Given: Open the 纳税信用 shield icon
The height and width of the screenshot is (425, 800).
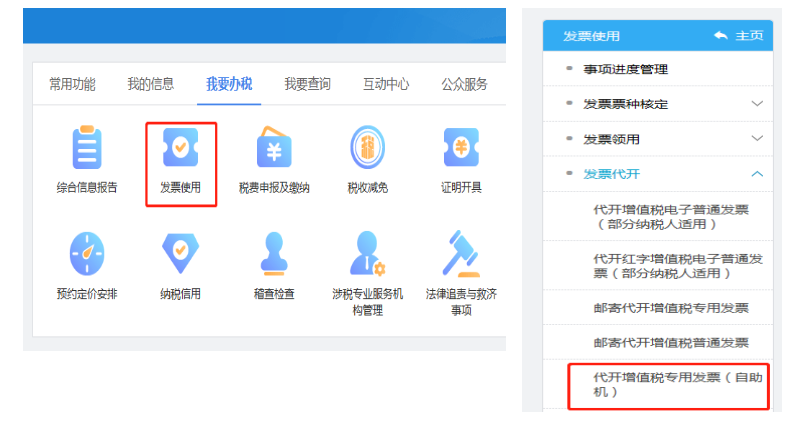Looking at the screenshot, I should click(x=181, y=254).
